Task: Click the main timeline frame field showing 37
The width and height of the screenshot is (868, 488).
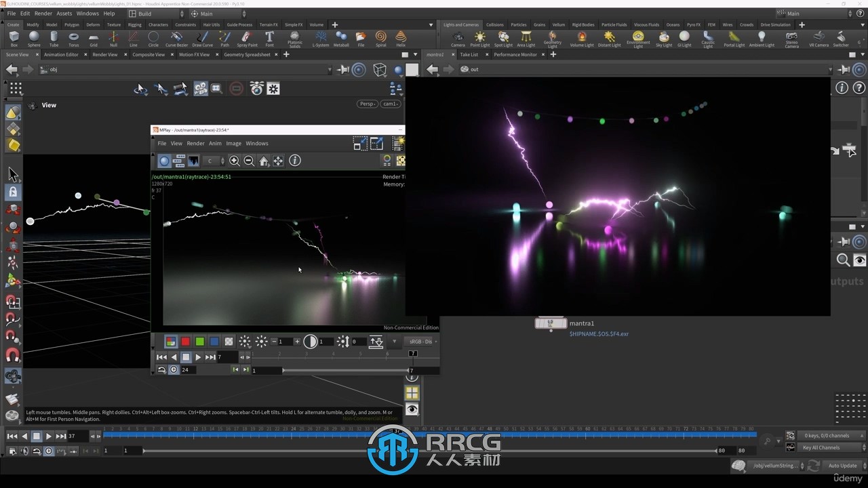Action: coord(77,436)
